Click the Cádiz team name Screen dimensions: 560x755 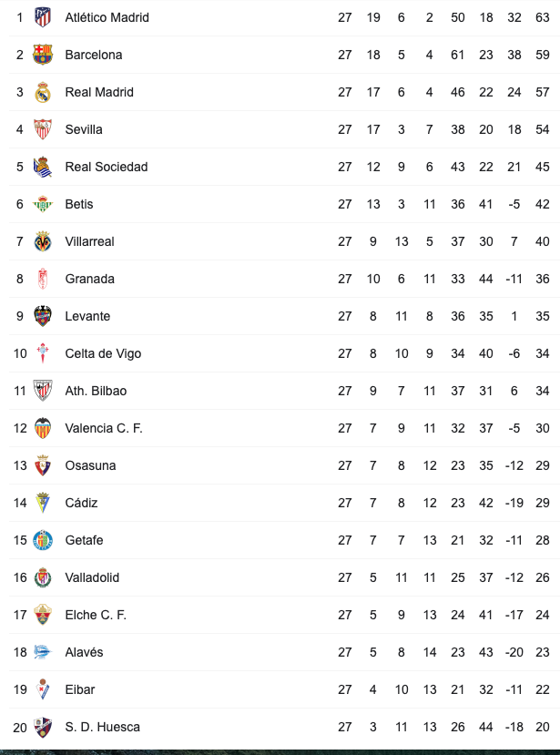pos(81,503)
